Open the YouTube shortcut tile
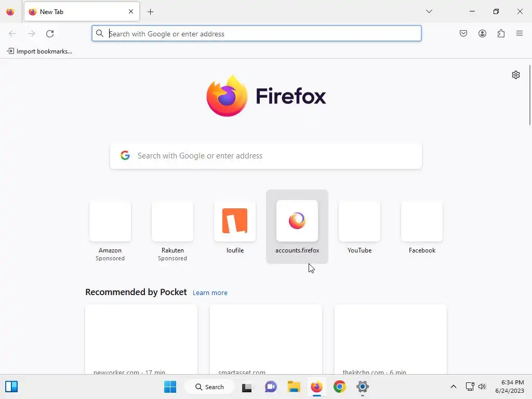Screen dimensions: 532x399 pyautogui.click(x=360, y=227)
